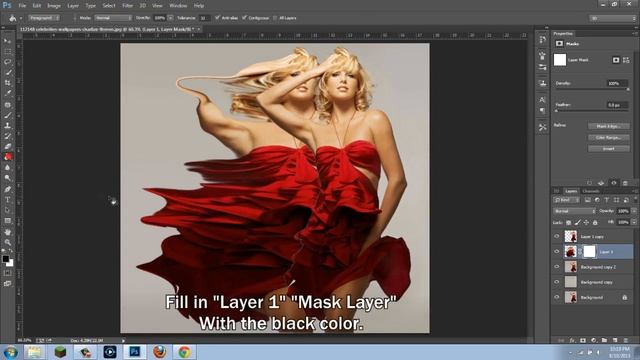Switch to the Layers tab

tap(571, 191)
